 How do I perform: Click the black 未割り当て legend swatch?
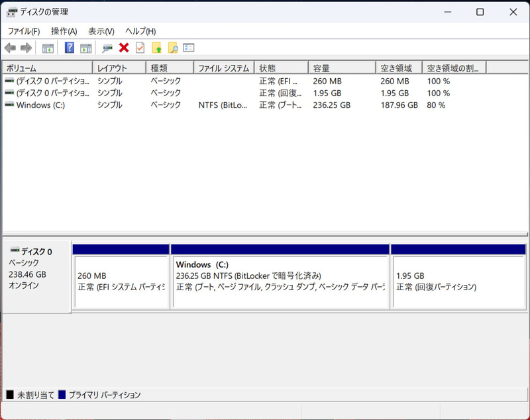click(10, 394)
